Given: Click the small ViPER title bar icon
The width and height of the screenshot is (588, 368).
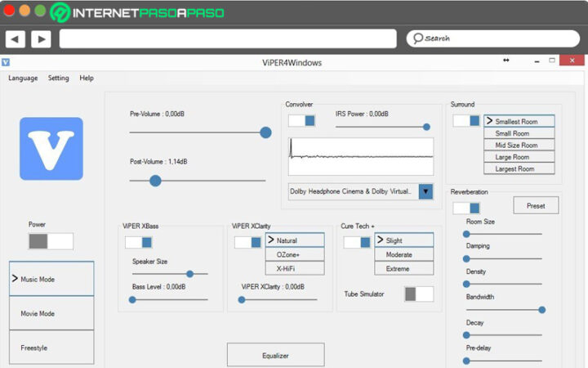Looking at the screenshot, I should 6,61.
